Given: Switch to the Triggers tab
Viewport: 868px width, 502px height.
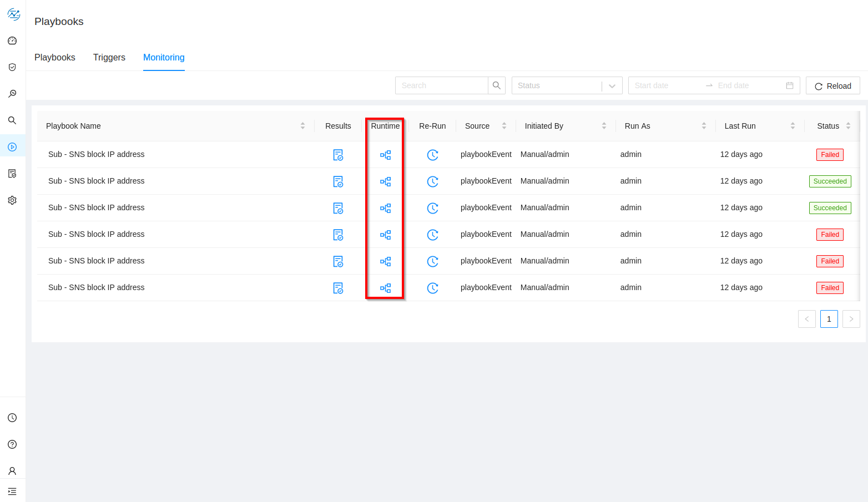Looking at the screenshot, I should (109, 57).
